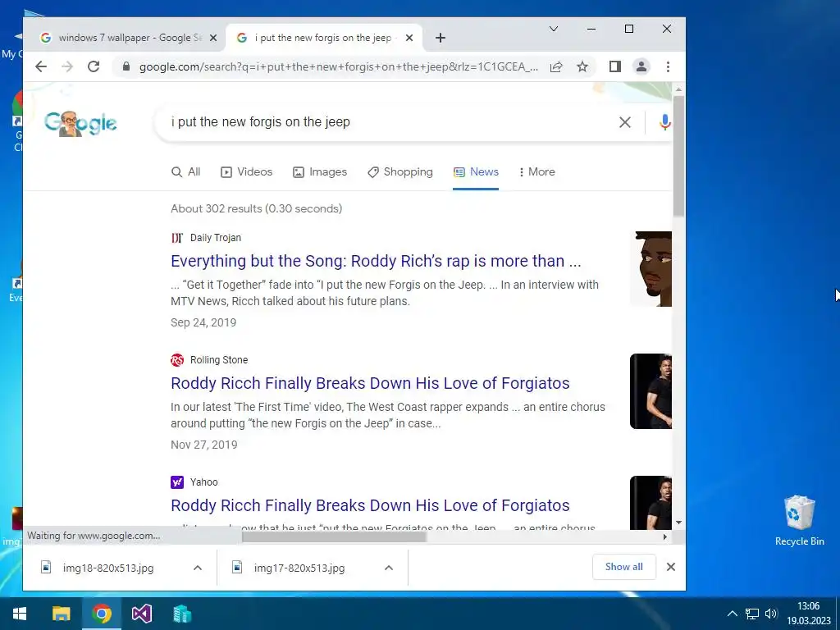Select the forgis on the jeep tab
Image resolution: width=840 pixels, height=630 pixels.
click(x=324, y=38)
